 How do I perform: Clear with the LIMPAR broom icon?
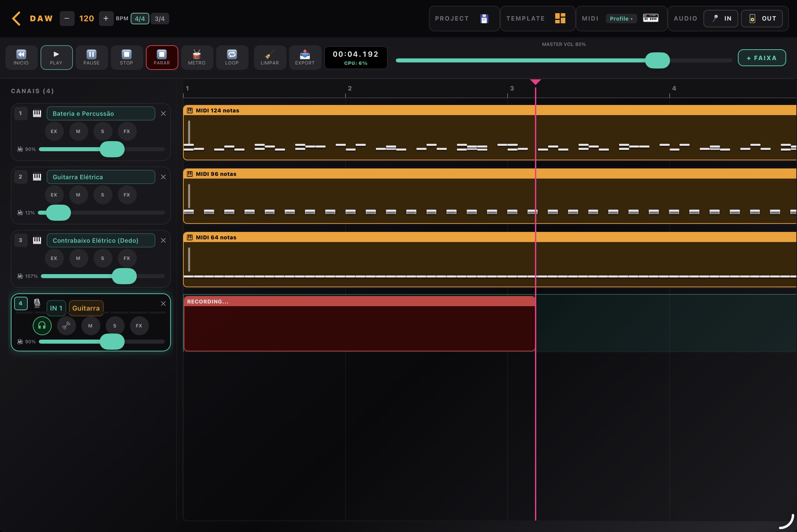[270, 57]
